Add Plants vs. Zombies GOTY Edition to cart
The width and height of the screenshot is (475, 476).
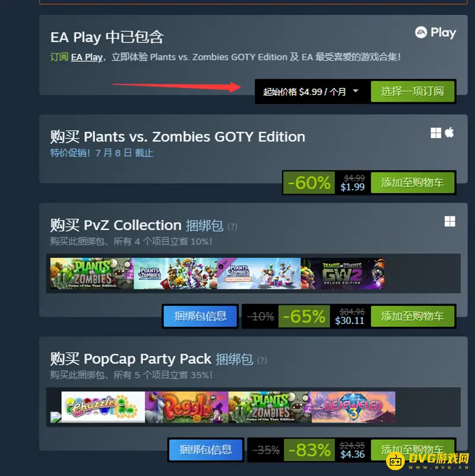pyautogui.click(x=413, y=182)
